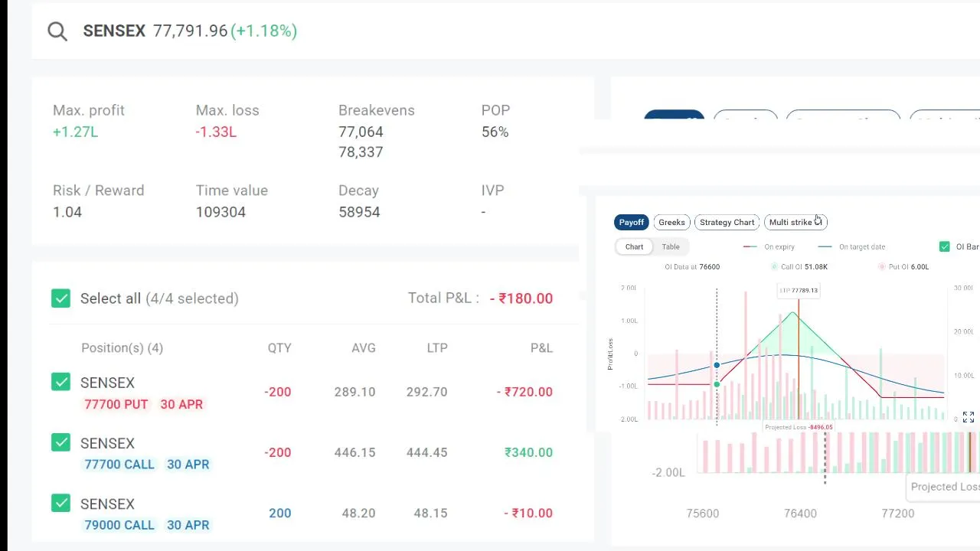The height and width of the screenshot is (551, 980).
Task: Uncheck the SENSEX 79000 CALL position
Action: [60, 503]
